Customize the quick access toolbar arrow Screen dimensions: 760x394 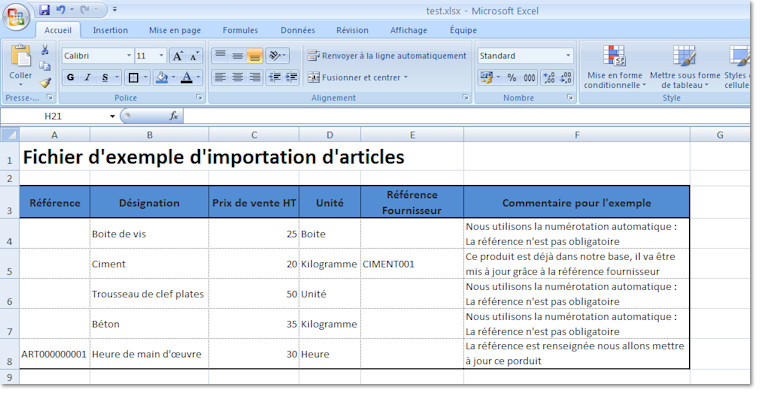click(x=115, y=10)
